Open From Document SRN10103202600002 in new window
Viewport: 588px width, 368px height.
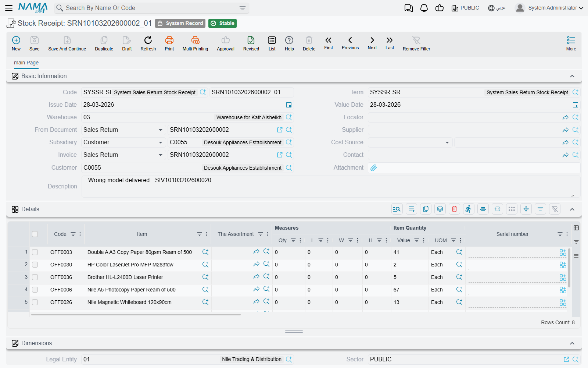280,130
